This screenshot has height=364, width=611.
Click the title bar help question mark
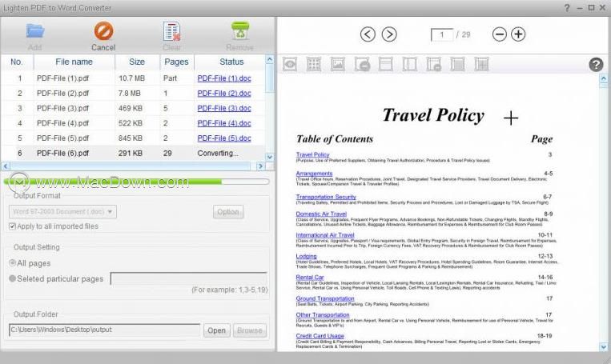pos(567,8)
